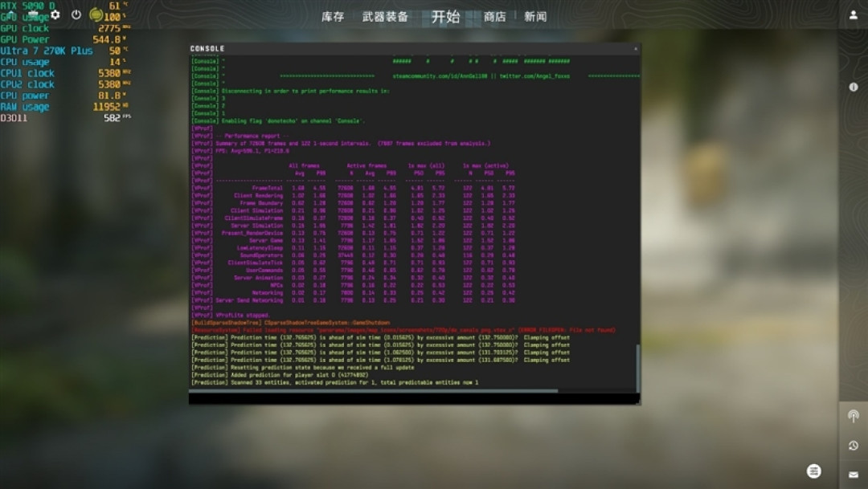Open the 武器装备 loadout tab
868x489 pixels.
[x=385, y=17]
